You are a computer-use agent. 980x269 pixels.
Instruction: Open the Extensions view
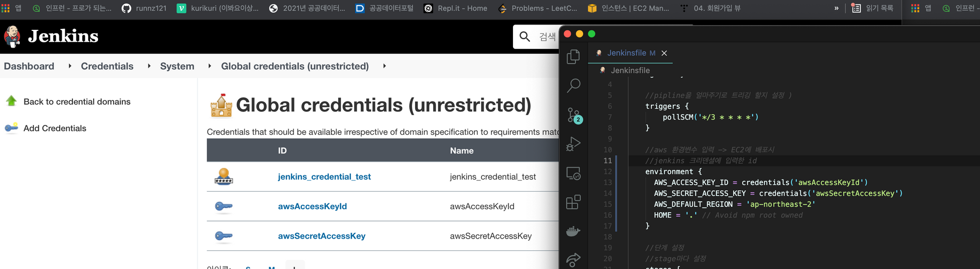tap(573, 202)
